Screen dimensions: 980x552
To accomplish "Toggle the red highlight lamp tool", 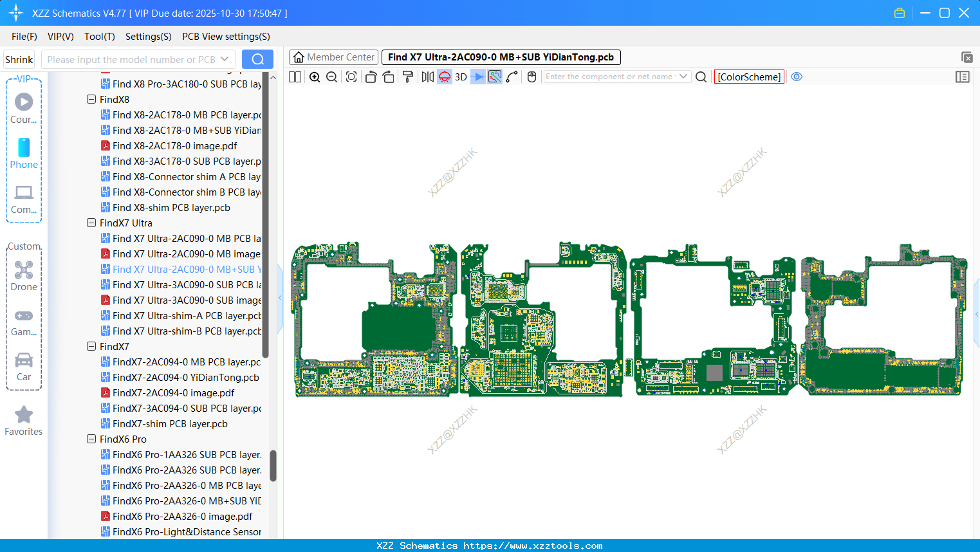I will pos(445,77).
